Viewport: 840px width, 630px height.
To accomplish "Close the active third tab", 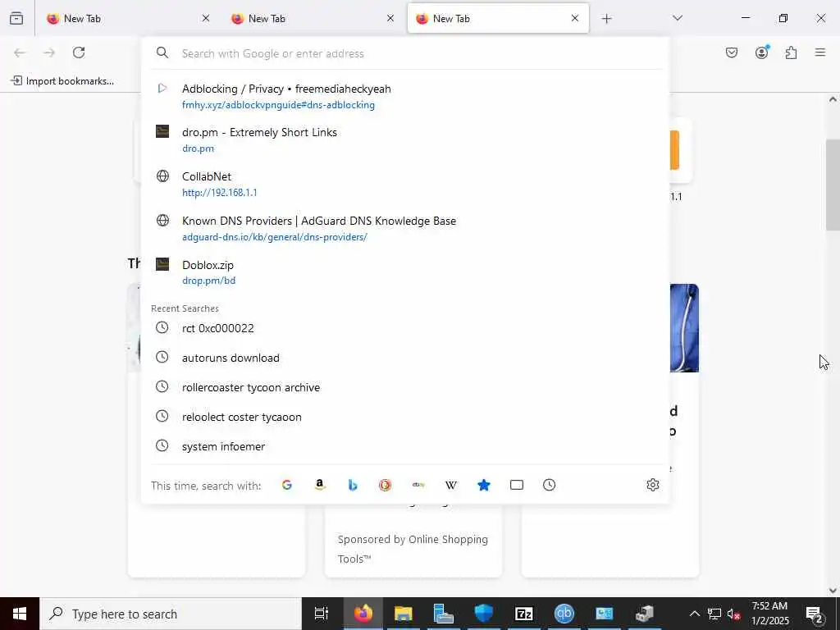I will click(575, 19).
